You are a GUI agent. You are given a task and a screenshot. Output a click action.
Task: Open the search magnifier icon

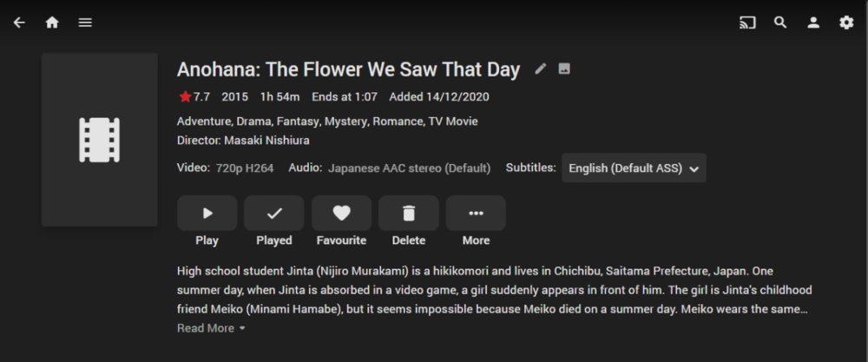(x=780, y=23)
